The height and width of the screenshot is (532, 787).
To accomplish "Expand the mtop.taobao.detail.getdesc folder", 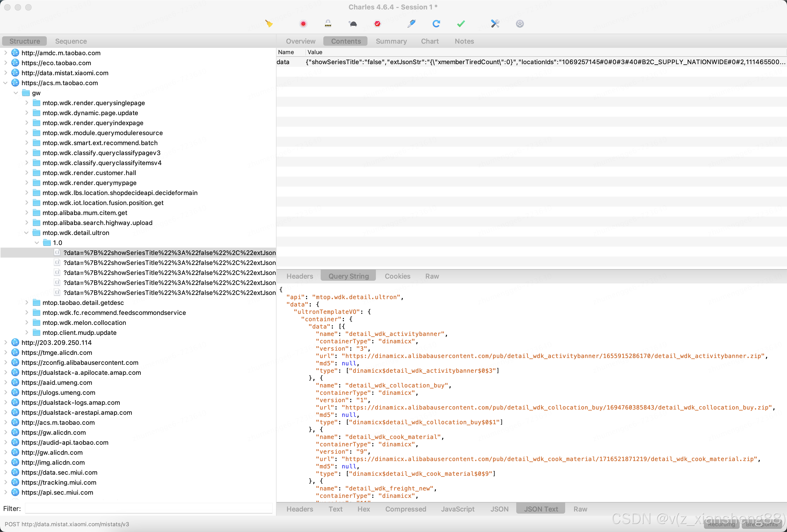I will tap(26, 302).
